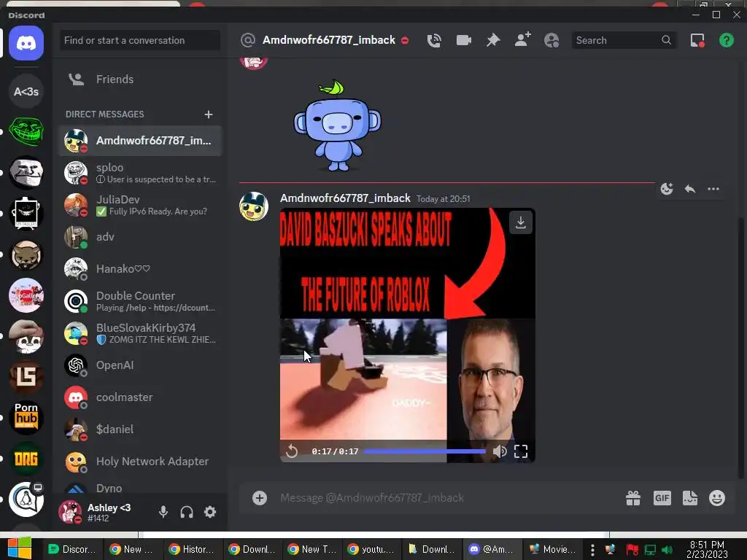Toggle microphone mute
This screenshot has width=747, height=560.
(163, 512)
